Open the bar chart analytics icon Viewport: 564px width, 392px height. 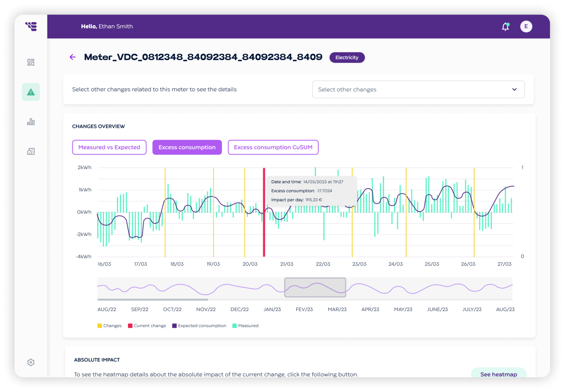[31, 122]
